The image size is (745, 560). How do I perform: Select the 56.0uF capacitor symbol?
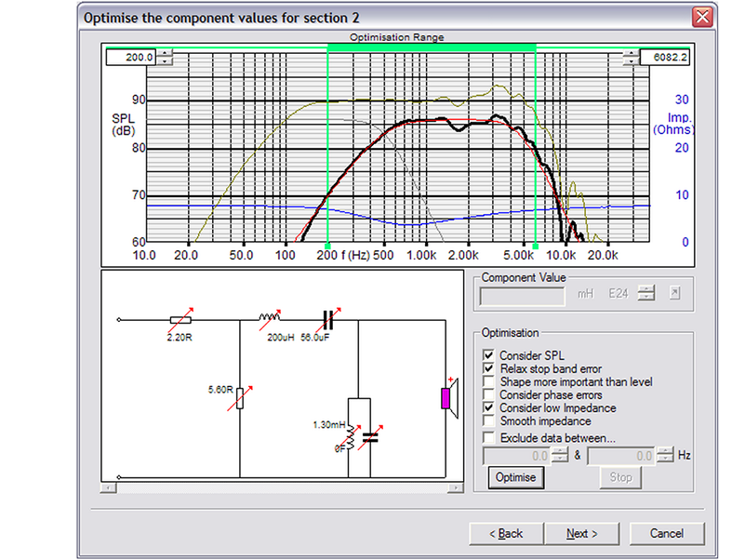coord(327,321)
